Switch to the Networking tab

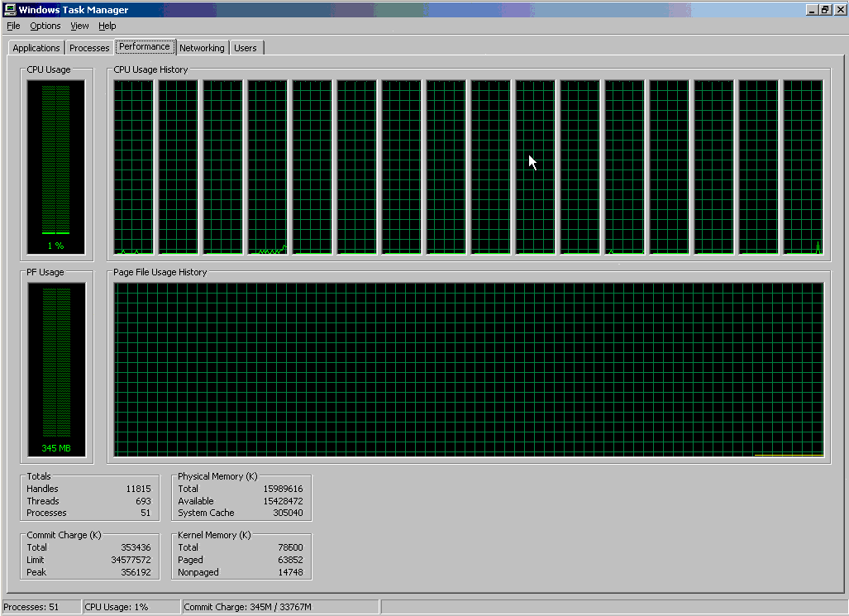pyautogui.click(x=202, y=48)
